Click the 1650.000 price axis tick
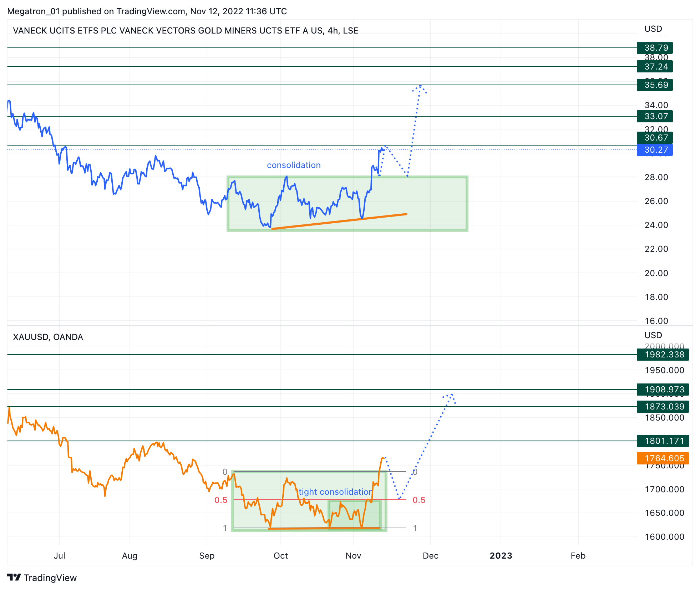700x590 pixels. click(x=665, y=513)
